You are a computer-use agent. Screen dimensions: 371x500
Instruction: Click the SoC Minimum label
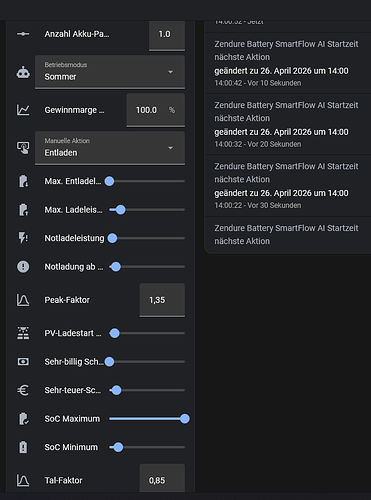[71, 447]
